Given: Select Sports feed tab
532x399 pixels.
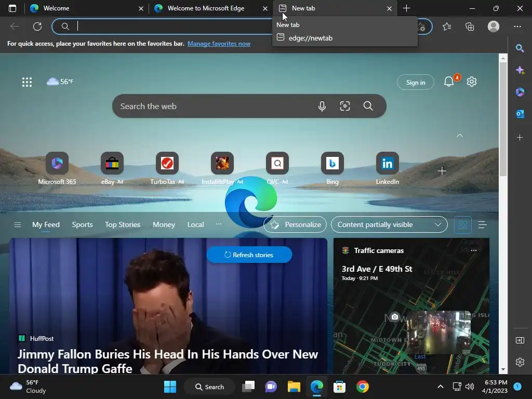Looking at the screenshot, I should coord(82,224).
